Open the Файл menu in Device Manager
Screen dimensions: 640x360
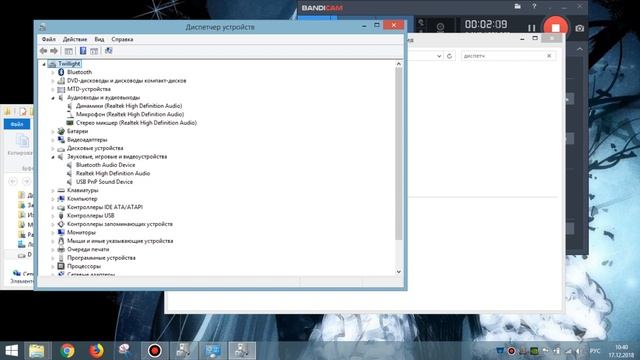point(49,39)
